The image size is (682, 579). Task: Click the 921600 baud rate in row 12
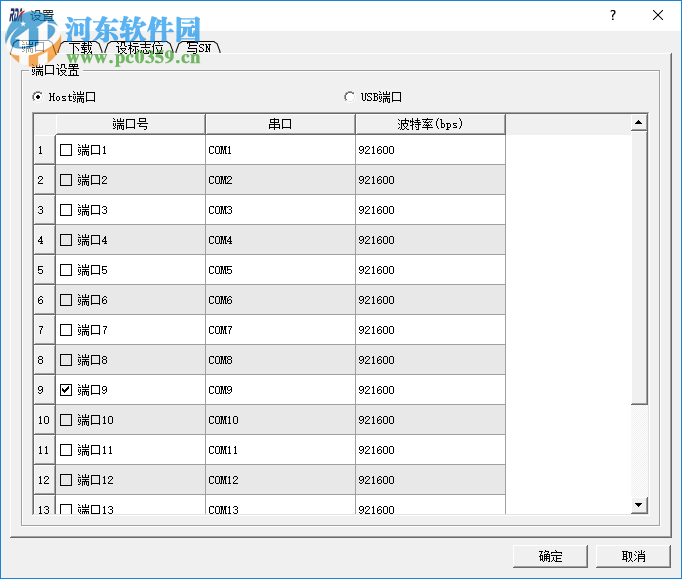point(430,480)
